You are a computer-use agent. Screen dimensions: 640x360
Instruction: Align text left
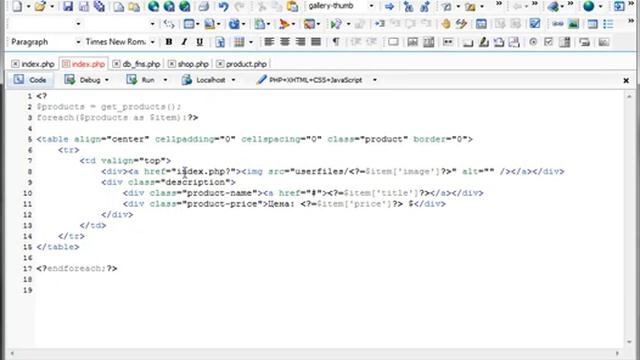(269, 42)
